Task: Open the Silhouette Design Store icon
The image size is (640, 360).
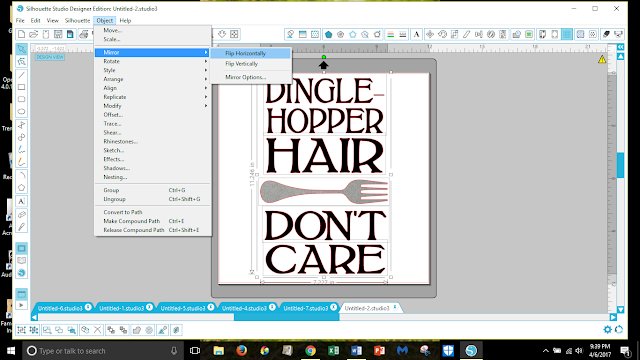Action: (22, 273)
